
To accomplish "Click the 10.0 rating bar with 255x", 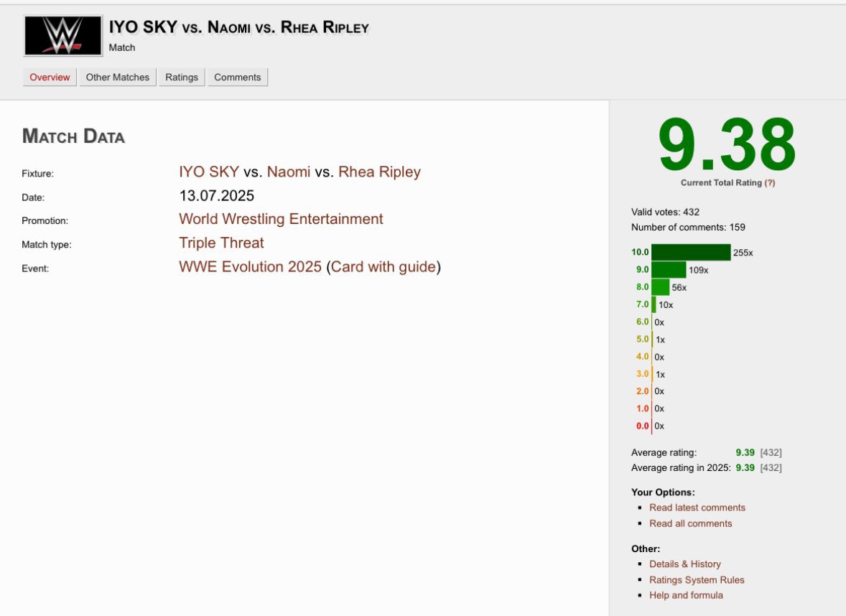I will (x=691, y=253).
